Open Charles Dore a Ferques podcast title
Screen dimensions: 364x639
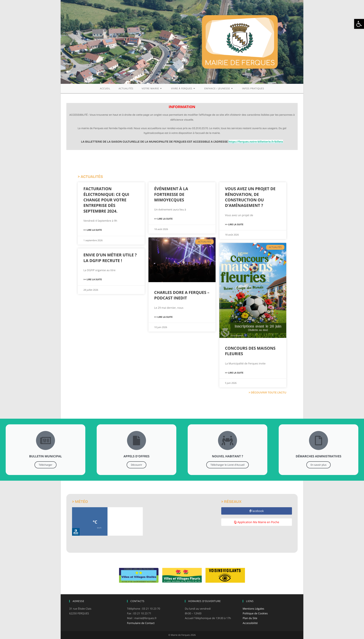coord(182,295)
